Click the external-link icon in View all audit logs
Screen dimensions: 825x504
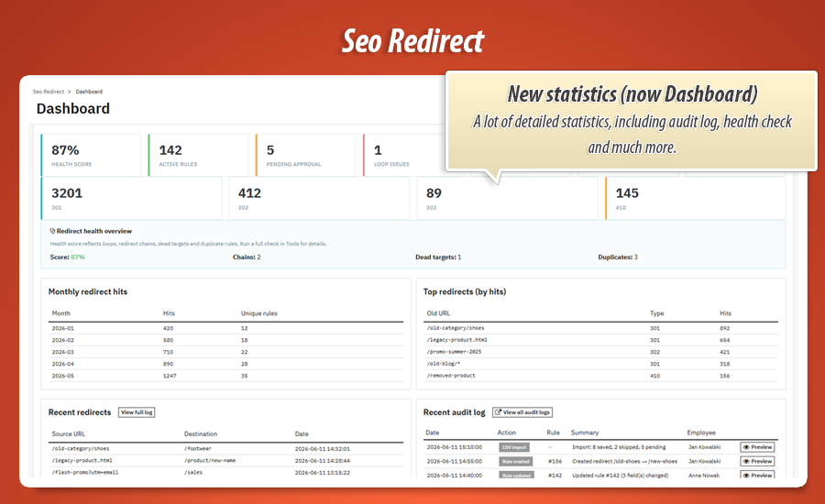pos(499,412)
